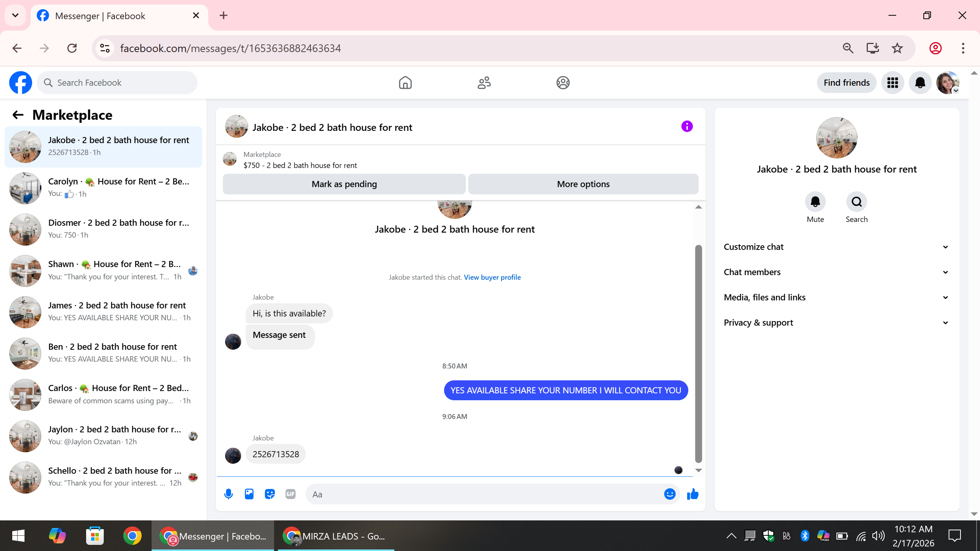The image size is (980, 551).
Task: Open Carlos's House for Rent conversation
Action: coord(103,394)
